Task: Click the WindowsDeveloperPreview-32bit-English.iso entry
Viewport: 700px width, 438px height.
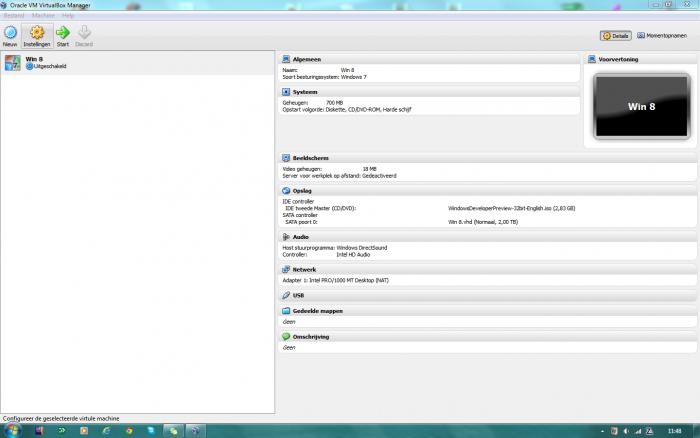Action: pyautogui.click(x=512, y=208)
